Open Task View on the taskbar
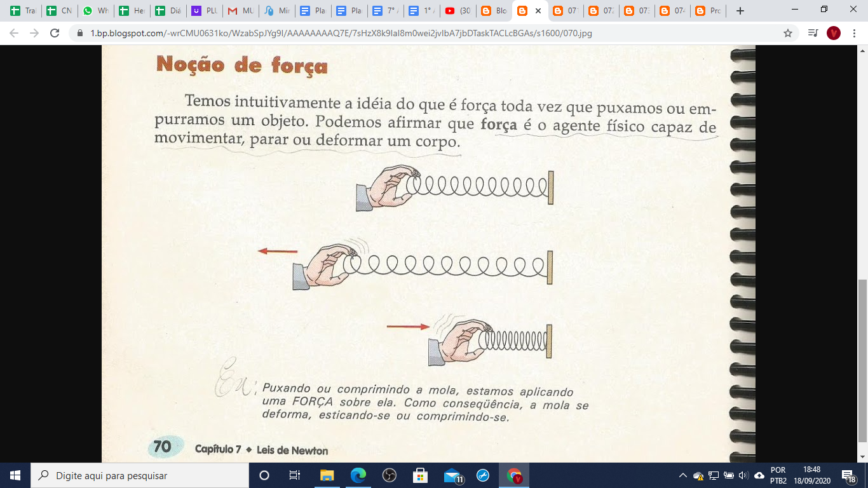Screen dimensions: 868x488 (295, 475)
